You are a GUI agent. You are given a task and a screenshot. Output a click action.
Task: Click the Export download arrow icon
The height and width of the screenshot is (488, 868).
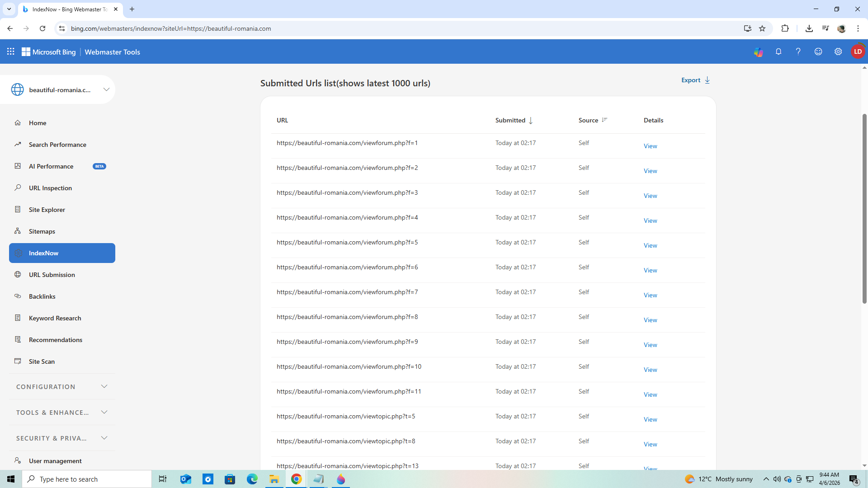[708, 80]
